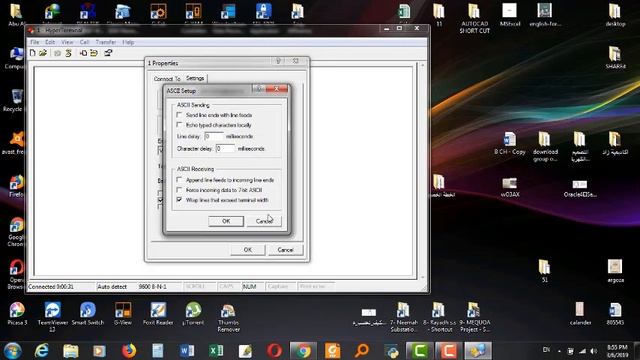Screen dimensions: 640x360
Task: Open the Thumbs Remover desktop shortcut
Action: click(x=229, y=317)
